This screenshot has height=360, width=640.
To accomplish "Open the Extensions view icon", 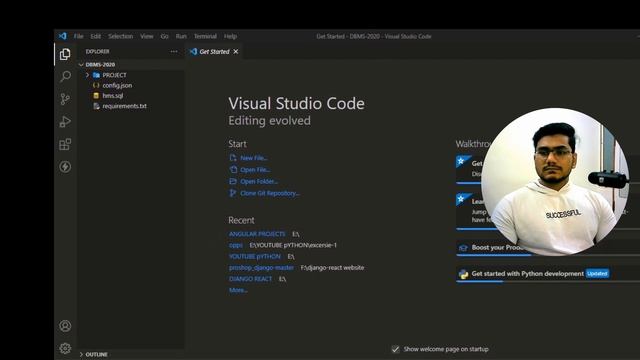I will point(65,144).
